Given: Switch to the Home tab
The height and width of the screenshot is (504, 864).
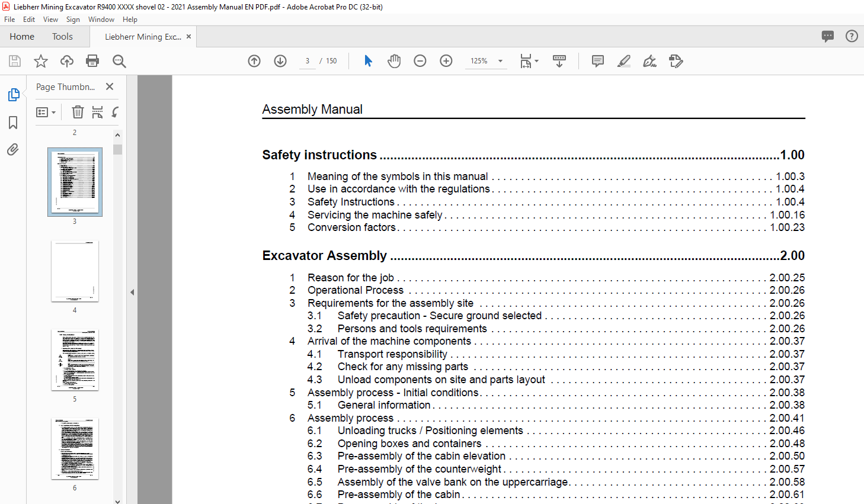Looking at the screenshot, I should click(22, 37).
